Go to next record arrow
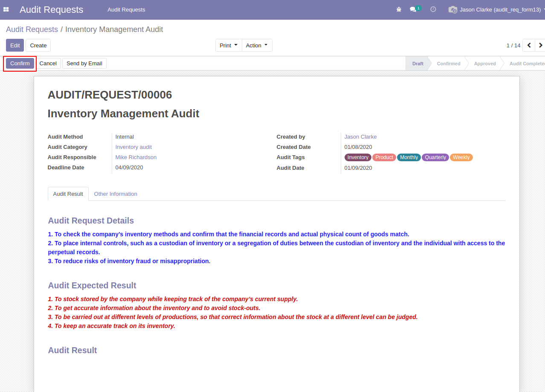Image resolution: width=545 pixels, height=392 pixels. (540, 45)
